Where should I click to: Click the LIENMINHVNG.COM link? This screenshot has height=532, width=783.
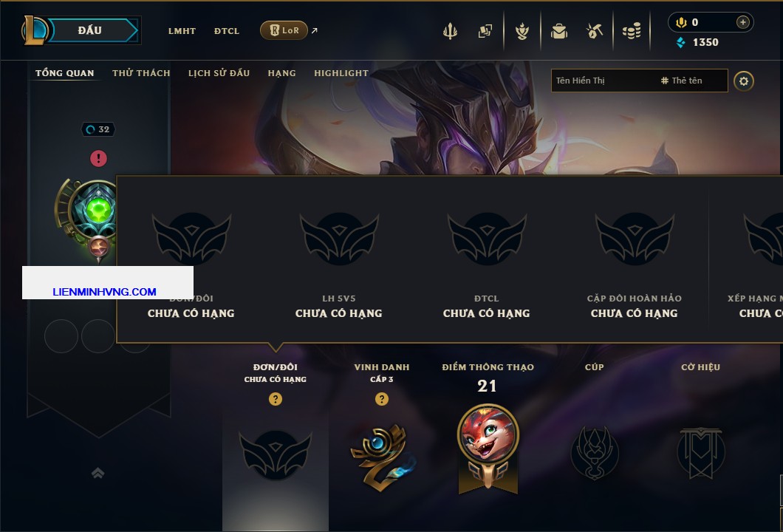point(104,292)
